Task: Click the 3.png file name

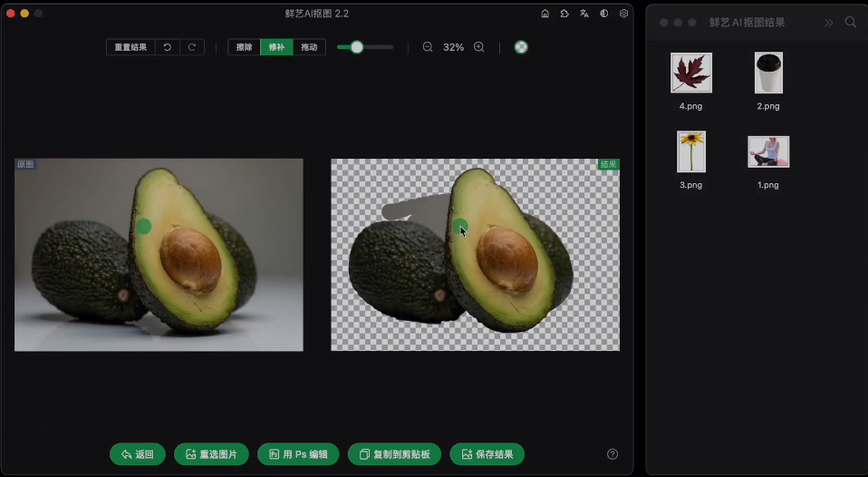Action: coord(690,184)
